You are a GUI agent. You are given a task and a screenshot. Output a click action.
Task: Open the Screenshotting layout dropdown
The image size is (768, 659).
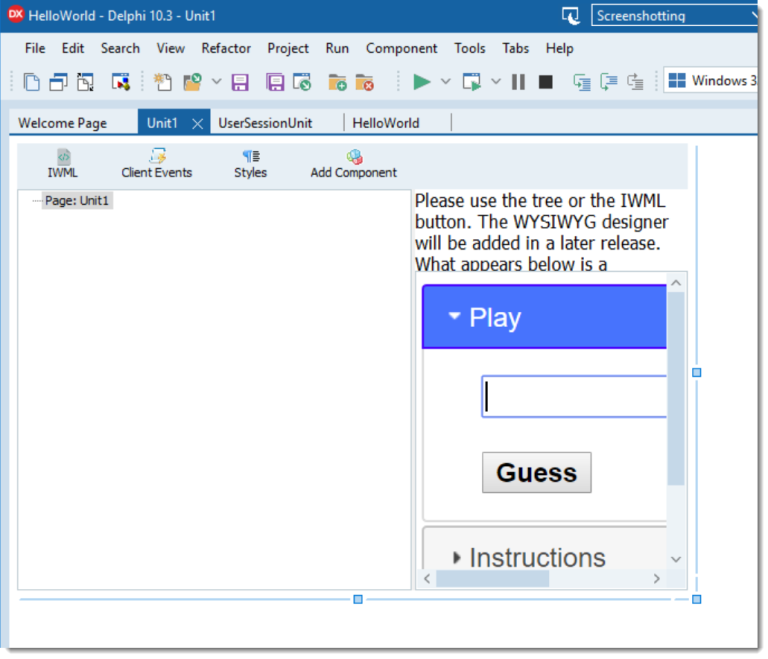pyautogui.click(x=676, y=16)
